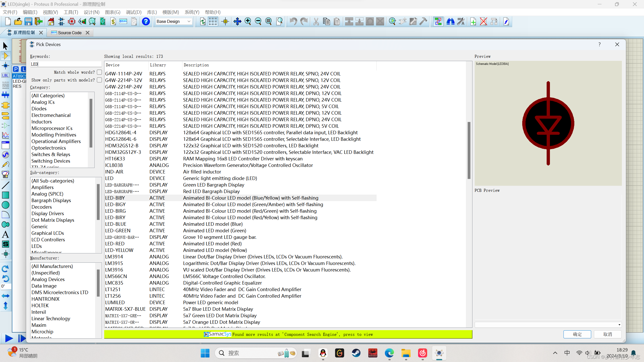Click the Toggle Grid toolbar icon
Image resolution: width=644 pixels, height=362 pixels.
pyautogui.click(x=213, y=22)
